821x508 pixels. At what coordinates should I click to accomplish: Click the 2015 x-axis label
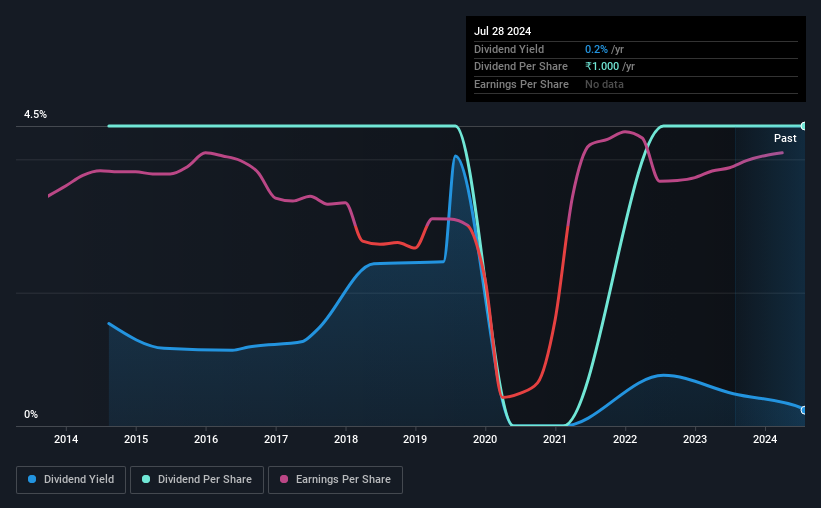136,439
